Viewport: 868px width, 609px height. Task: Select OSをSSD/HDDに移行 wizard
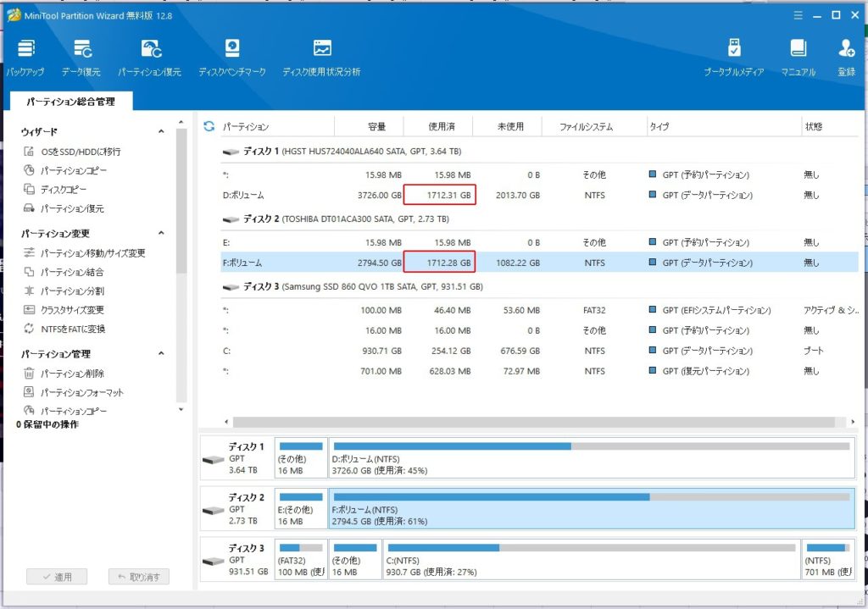[81, 152]
